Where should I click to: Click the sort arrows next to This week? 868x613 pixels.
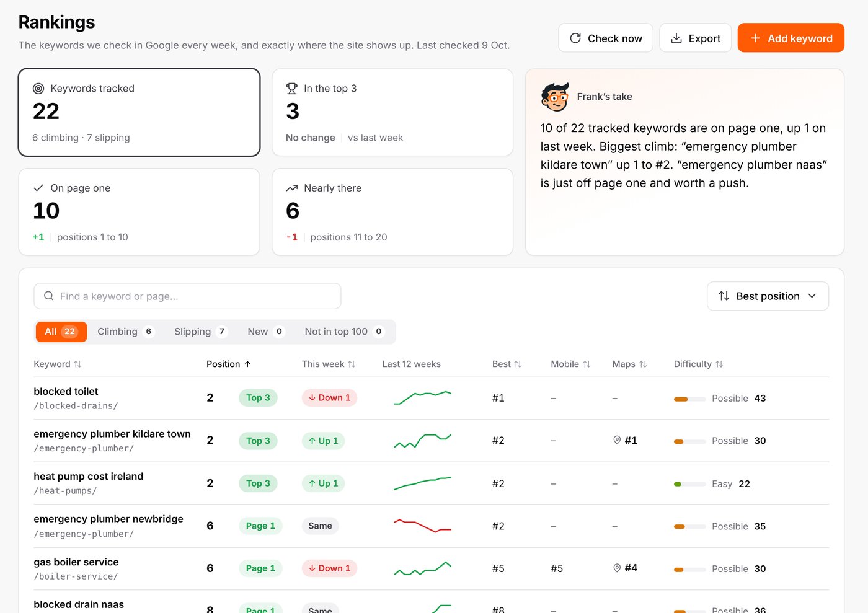352,364
